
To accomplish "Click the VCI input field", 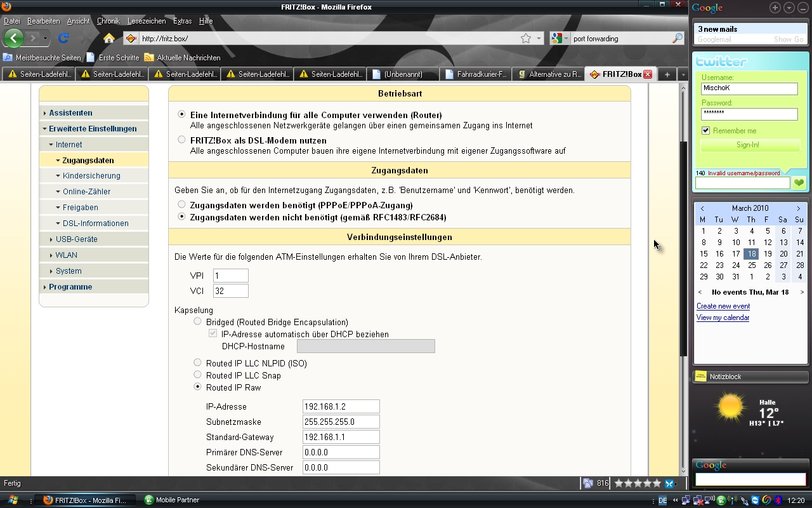I will (x=231, y=291).
